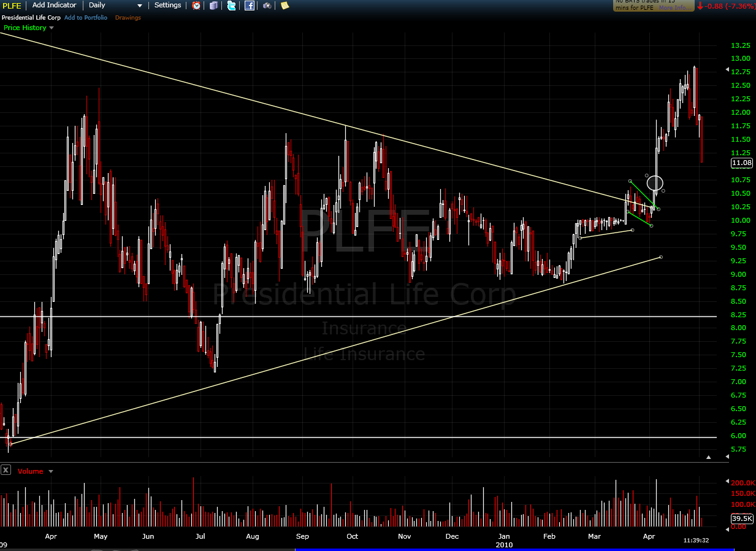Open the Daily timeframe dropdown
The image size is (756, 551).
(116, 6)
